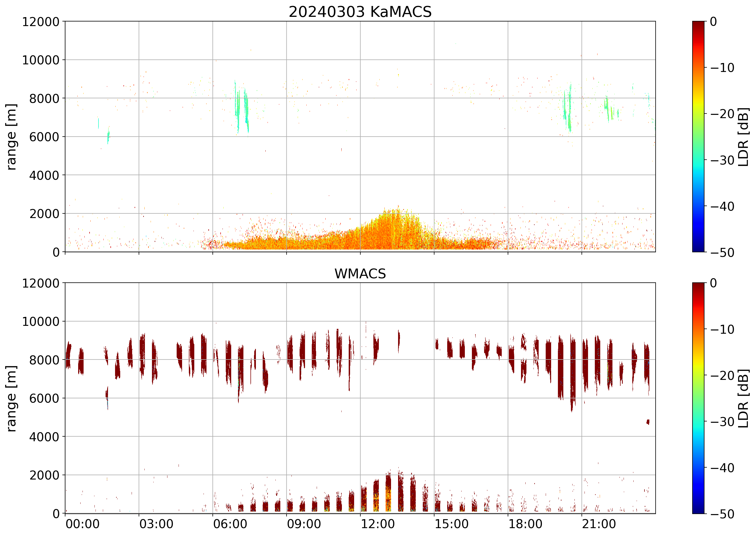This screenshot has height=536, width=756.
Task: Click the 12000 range tick of WMACS panel
Action: click(41, 283)
